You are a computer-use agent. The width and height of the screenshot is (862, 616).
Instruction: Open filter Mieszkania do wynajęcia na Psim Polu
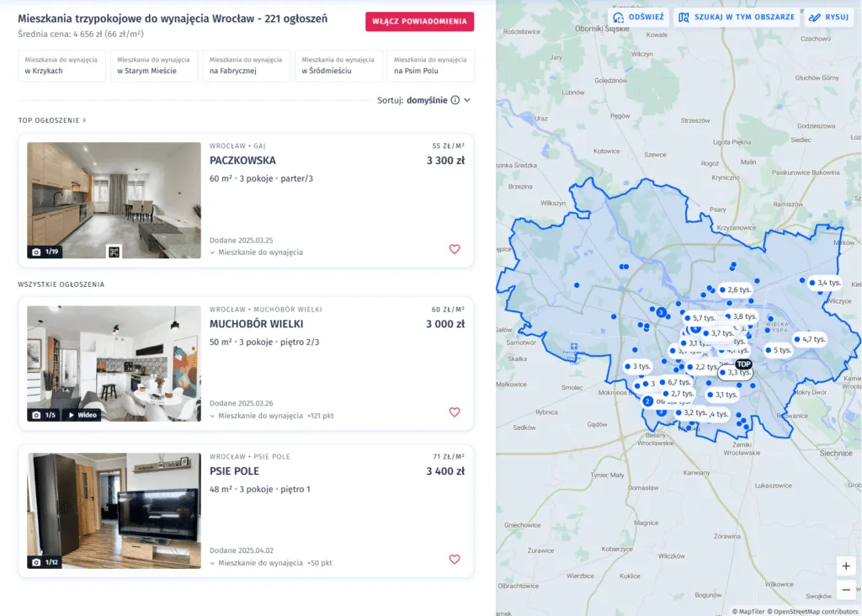coord(430,66)
